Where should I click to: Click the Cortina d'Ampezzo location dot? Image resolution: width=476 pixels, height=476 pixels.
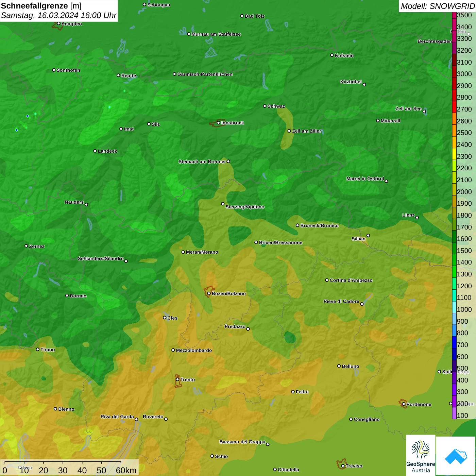327,280
